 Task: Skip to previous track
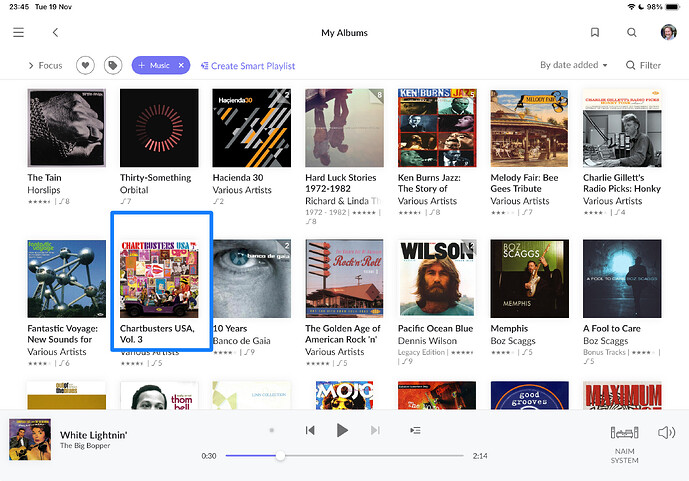tap(310, 430)
